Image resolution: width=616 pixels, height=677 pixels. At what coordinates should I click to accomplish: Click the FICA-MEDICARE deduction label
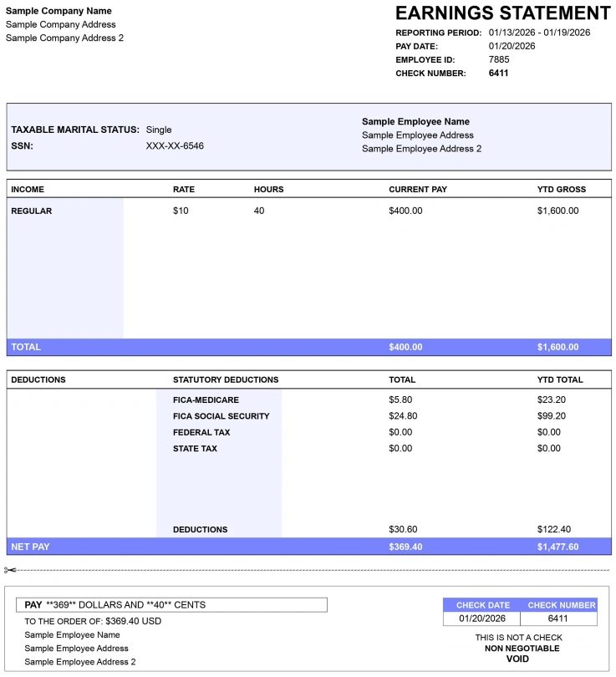(206, 400)
